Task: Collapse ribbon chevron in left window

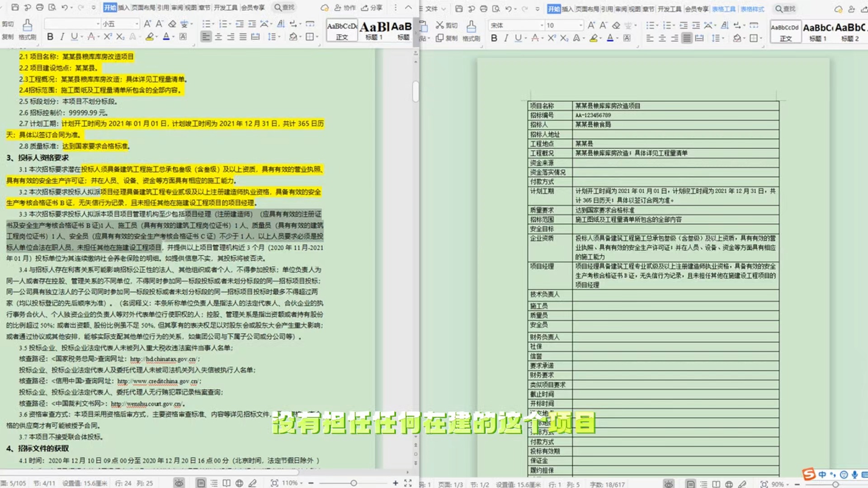Action: tap(408, 8)
